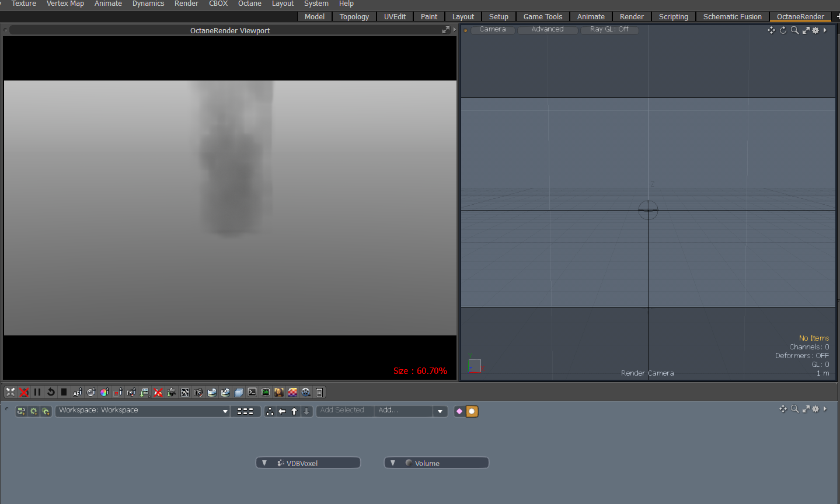Screen dimensions: 840x504
Task: Open the Workspace: Workspace dropdown
Action: tap(142, 411)
